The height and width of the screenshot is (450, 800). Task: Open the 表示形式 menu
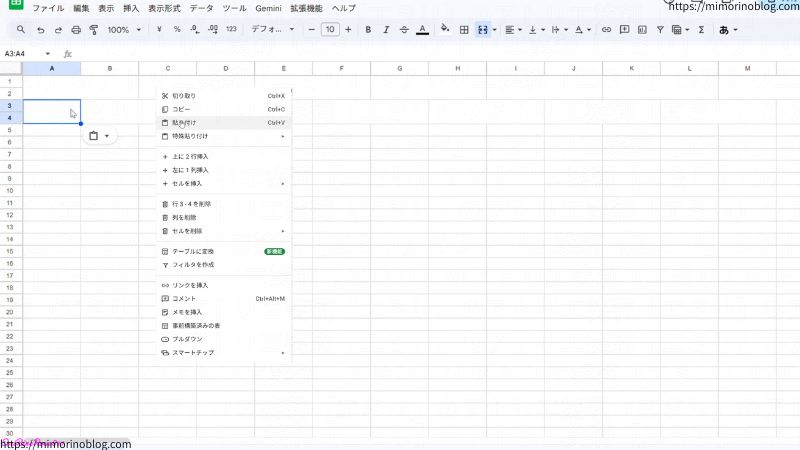tap(164, 8)
